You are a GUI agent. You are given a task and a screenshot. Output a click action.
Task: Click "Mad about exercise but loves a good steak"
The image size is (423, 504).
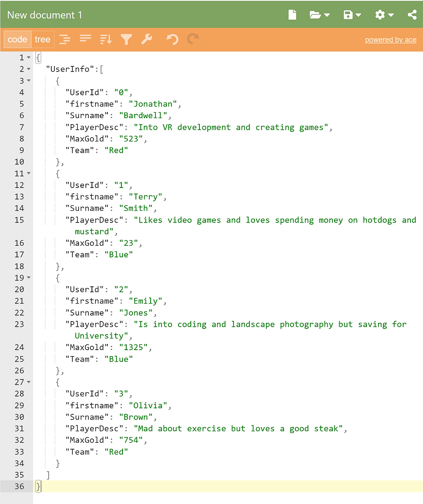(x=239, y=429)
